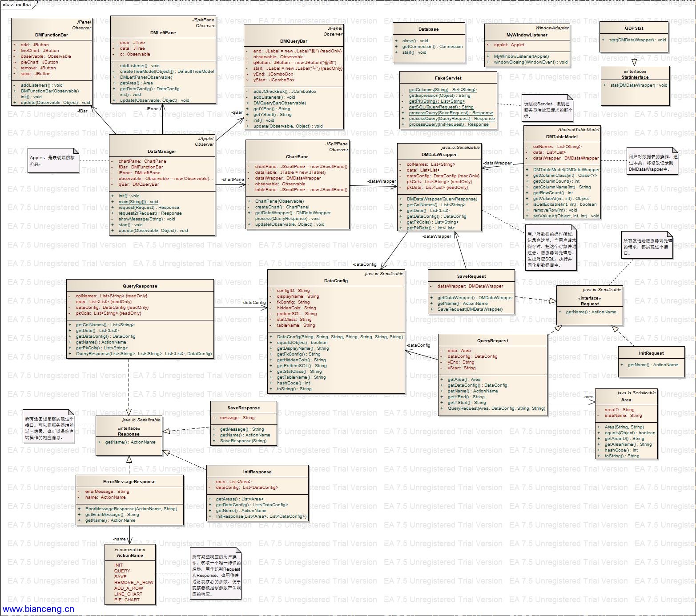
Task: Select the FakeServlet class title
Action: pos(448,78)
